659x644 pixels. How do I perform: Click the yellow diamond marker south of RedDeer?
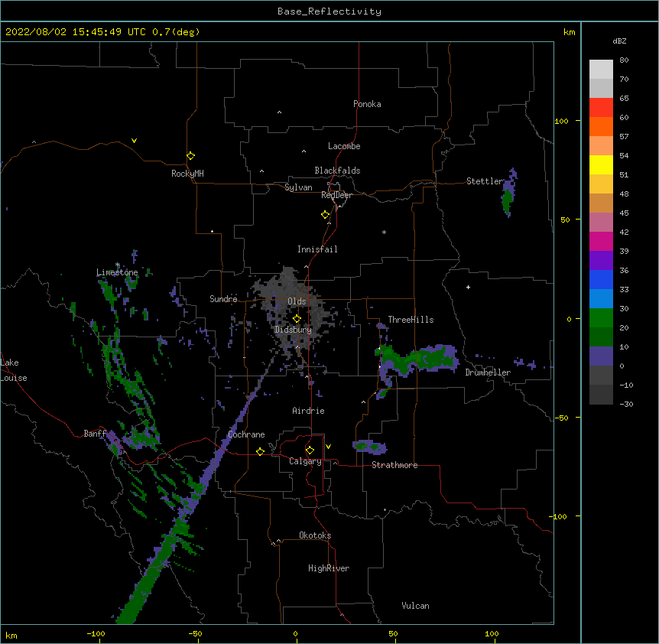325,215
